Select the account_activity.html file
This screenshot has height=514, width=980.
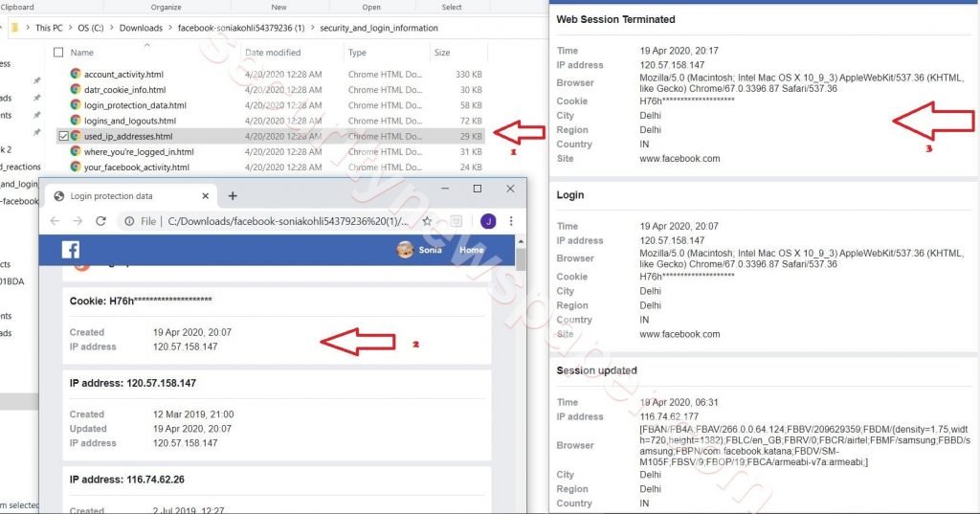123,75
